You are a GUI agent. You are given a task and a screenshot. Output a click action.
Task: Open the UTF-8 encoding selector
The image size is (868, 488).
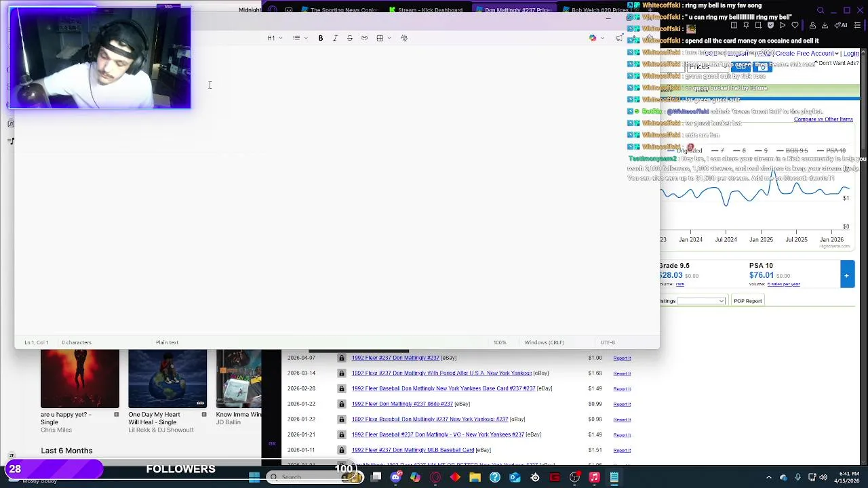(608, 342)
